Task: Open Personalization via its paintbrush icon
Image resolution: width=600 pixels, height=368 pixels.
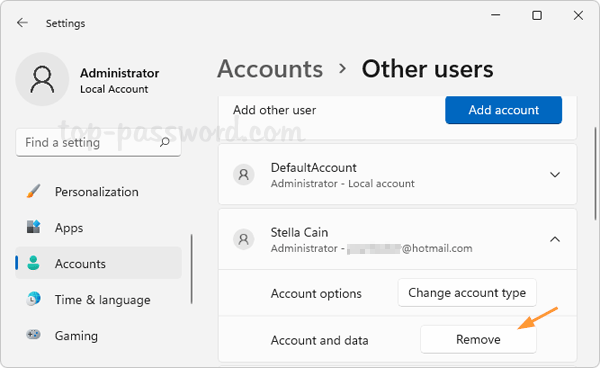Action: pos(34,191)
